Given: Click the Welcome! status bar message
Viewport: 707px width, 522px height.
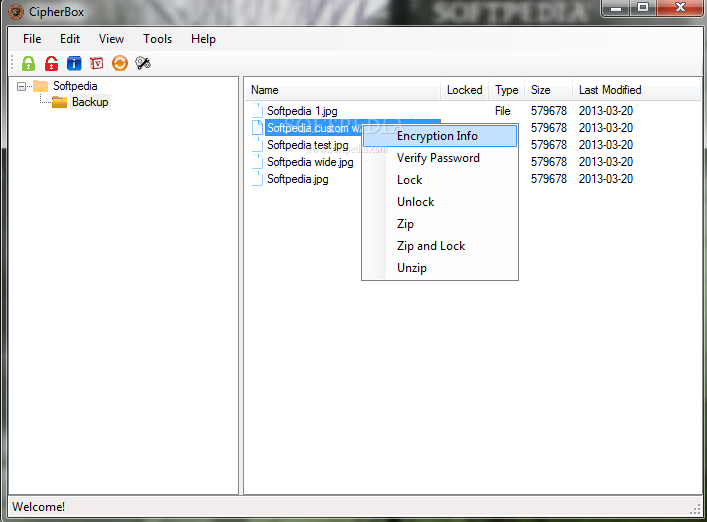Looking at the screenshot, I should coord(39,507).
